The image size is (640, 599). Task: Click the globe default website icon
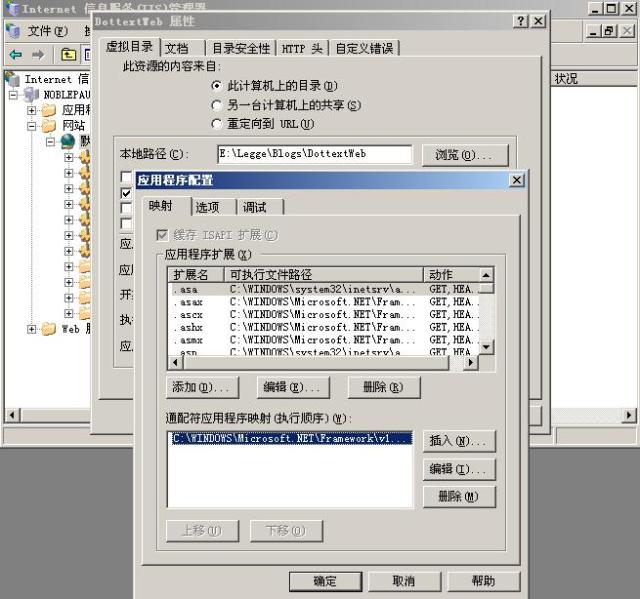[68, 142]
